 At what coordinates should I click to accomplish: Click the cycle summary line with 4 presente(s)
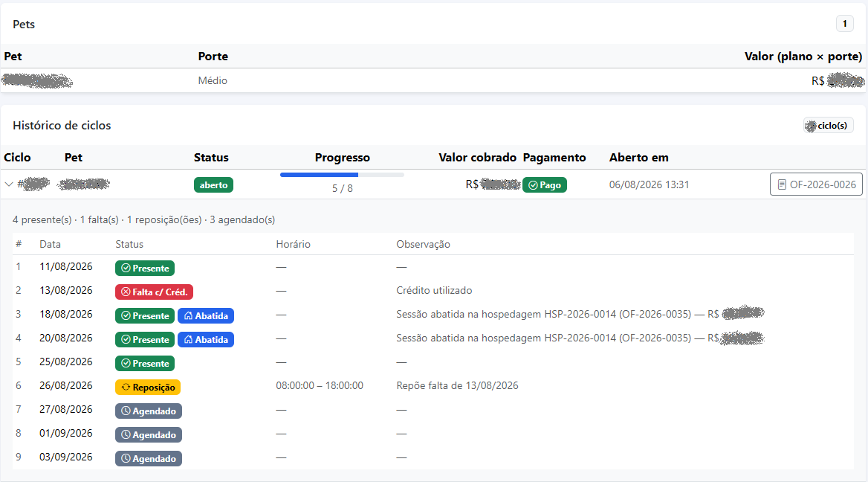(x=144, y=219)
